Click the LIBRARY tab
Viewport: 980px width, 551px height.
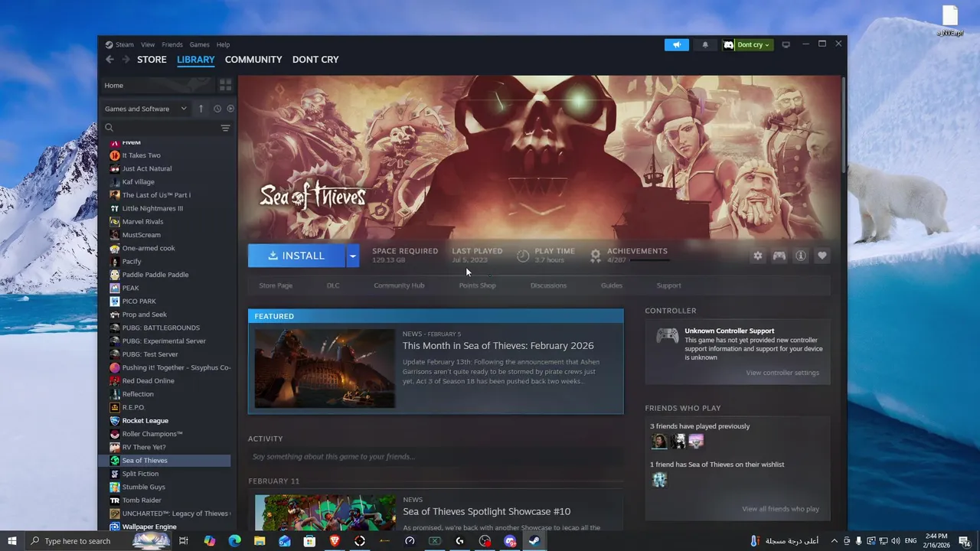(x=196, y=60)
